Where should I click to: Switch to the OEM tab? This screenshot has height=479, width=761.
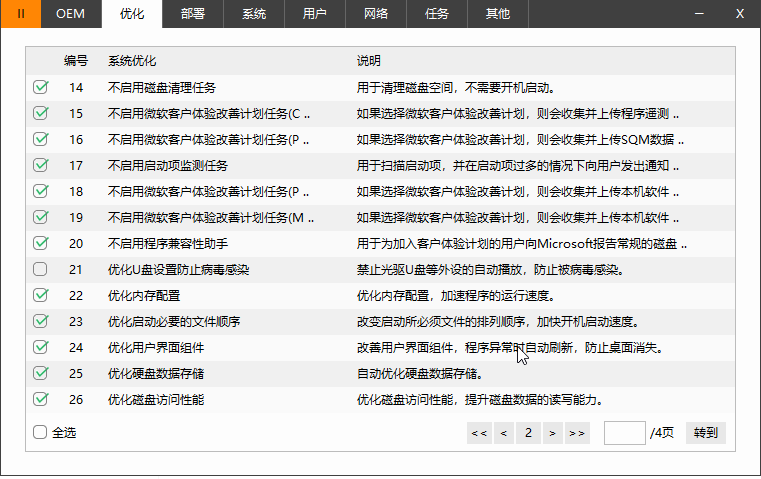pos(70,14)
